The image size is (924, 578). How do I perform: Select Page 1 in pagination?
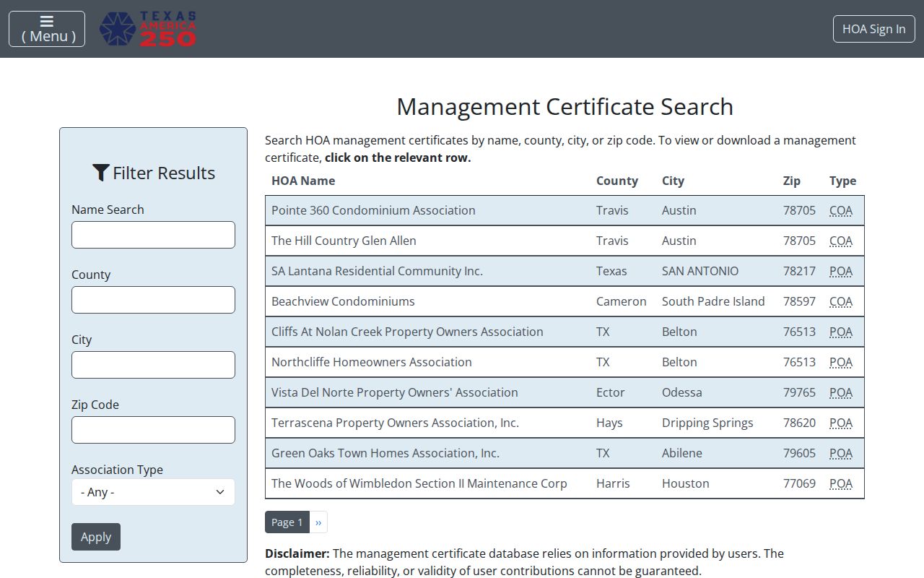coord(287,522)
